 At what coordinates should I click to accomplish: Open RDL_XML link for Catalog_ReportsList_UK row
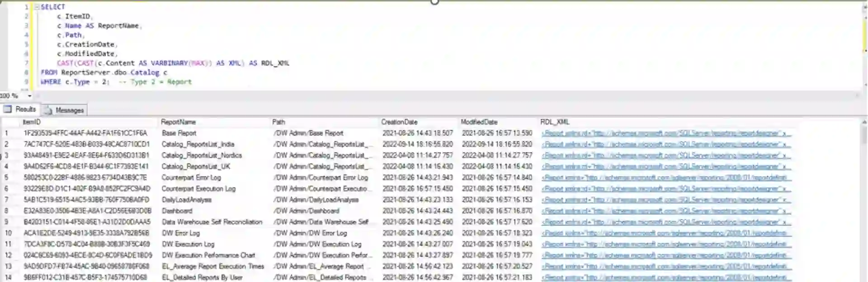666,167
